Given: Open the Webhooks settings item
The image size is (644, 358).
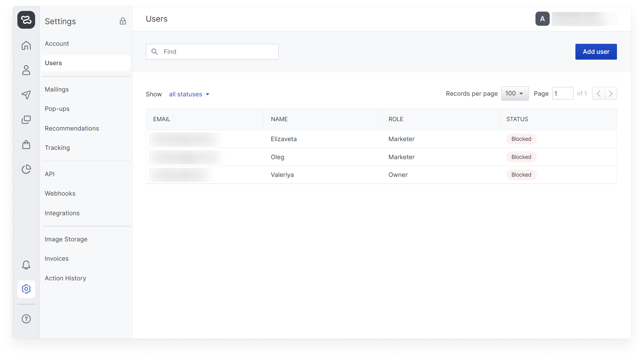Looking at the screenshot, I should point(60,193).
